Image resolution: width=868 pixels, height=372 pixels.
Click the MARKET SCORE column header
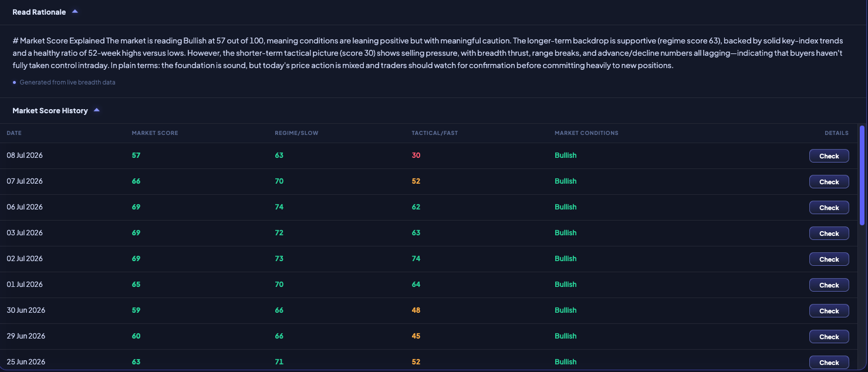pos(155,133)
